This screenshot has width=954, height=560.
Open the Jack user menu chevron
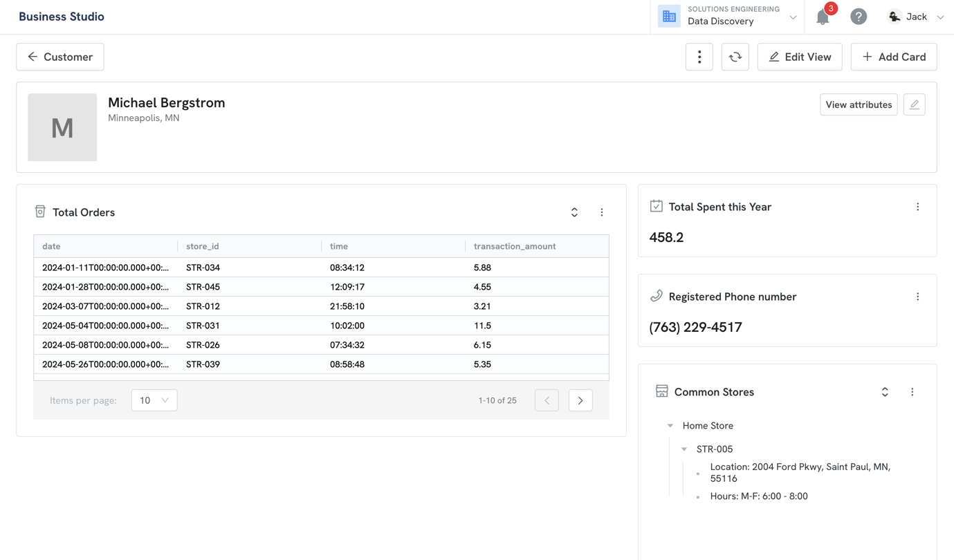940,17
